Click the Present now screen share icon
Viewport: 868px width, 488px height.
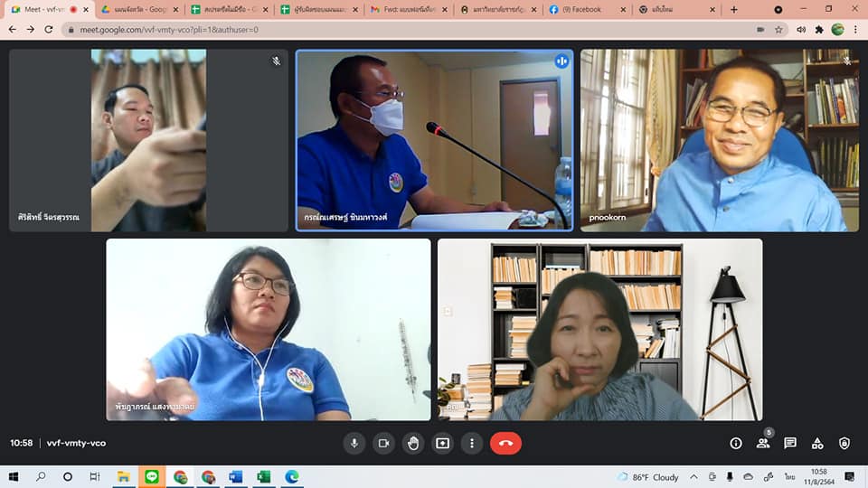click(x=442, y=443)
